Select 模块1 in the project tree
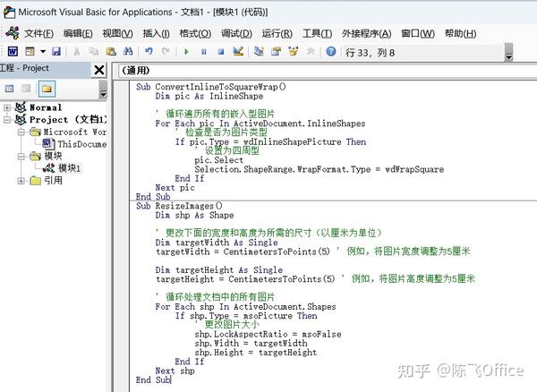 [70, 168]
